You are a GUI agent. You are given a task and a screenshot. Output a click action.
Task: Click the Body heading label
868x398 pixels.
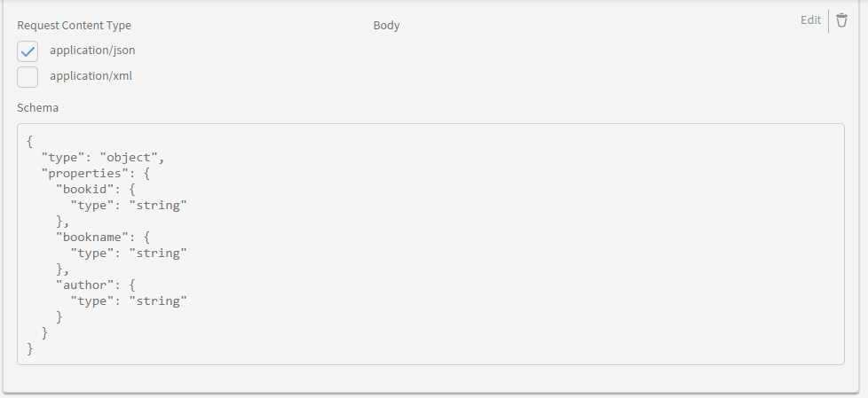pyautogui.click(x=386, y=26)
